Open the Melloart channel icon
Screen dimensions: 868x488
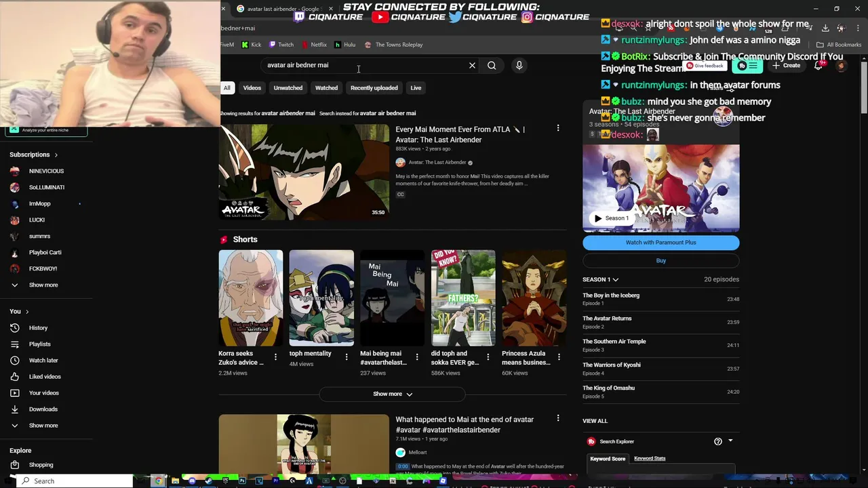click(x=400, y=452)
